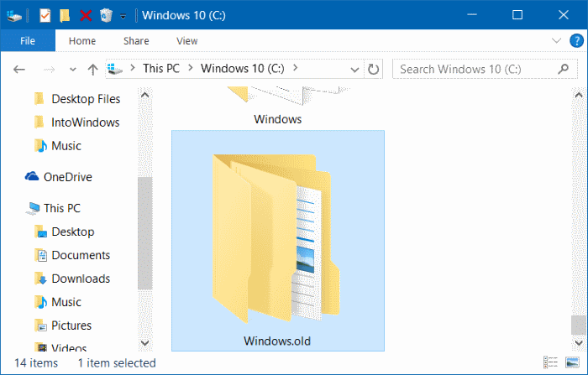Click This PC in the address bar

(x=161, y=69)
